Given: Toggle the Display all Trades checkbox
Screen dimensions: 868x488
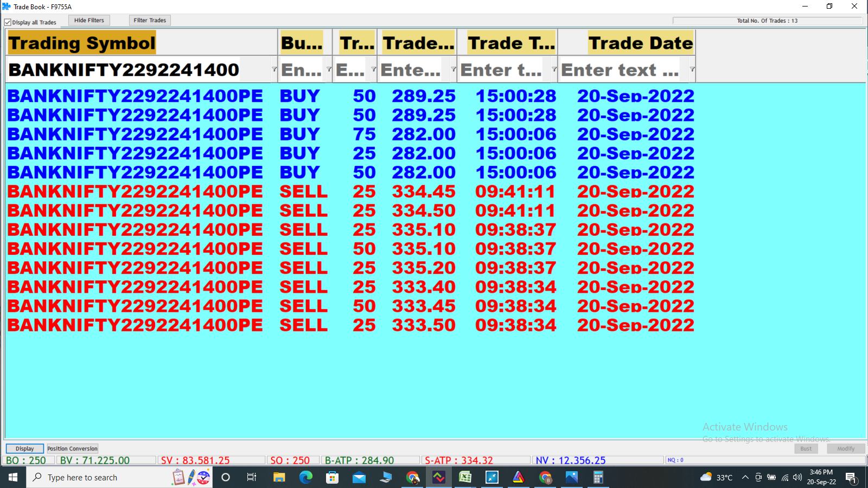Looking at the screenshot, I should tap(8, 22).
